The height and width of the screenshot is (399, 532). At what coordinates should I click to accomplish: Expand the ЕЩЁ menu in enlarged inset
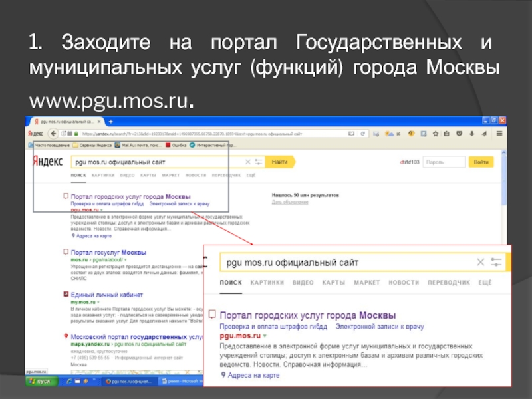coord(485,283)
